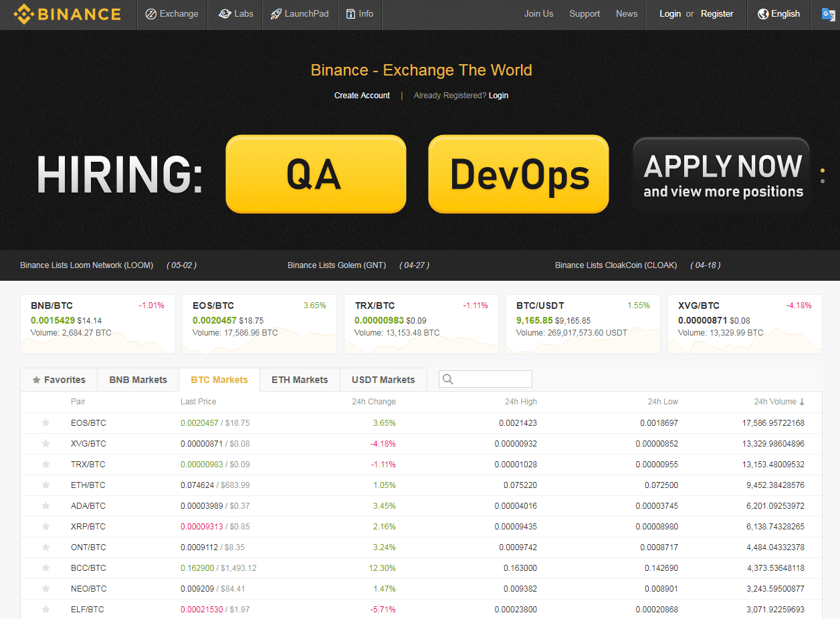The image size is (840, 619).
Task: Open the XRP/BTC pair row
Action: click(x=421, y=527)
